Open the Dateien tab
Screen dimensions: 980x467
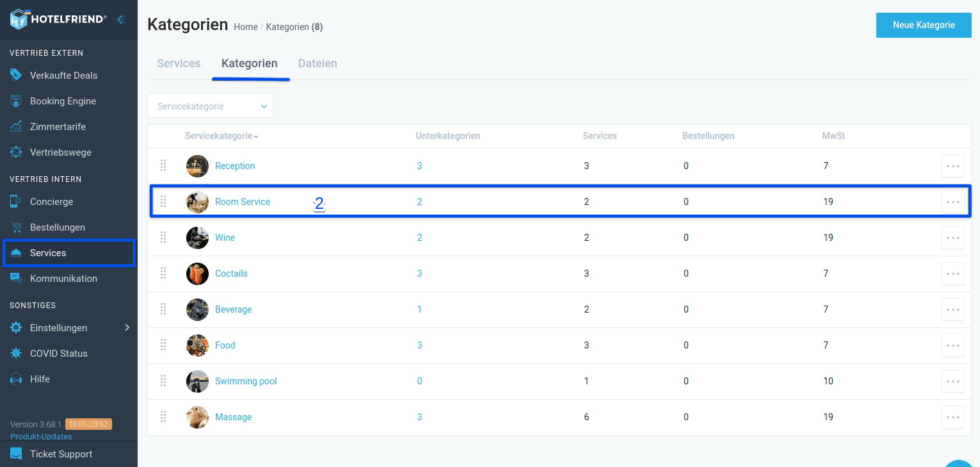(317, 63)
